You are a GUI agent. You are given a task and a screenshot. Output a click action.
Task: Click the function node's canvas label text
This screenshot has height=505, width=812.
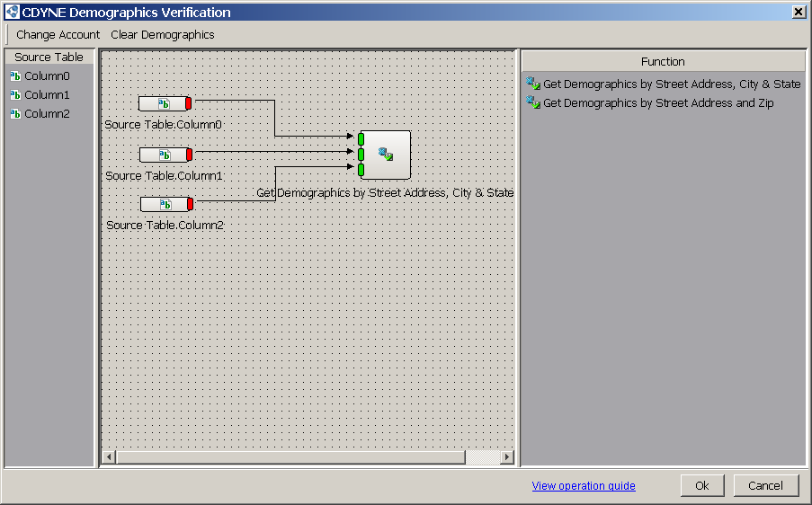385,193
